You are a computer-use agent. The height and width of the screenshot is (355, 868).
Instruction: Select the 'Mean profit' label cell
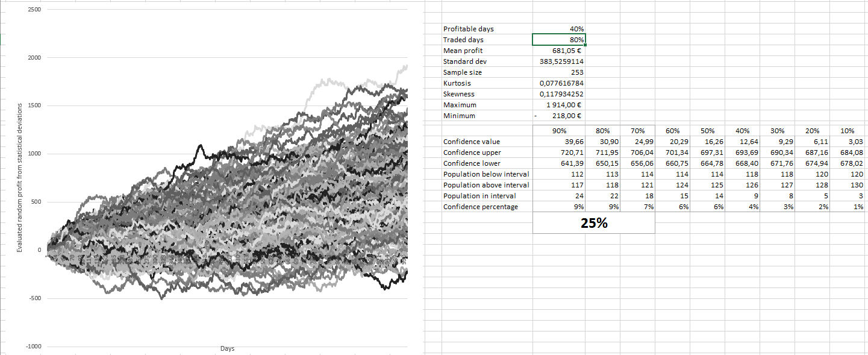[487, 51]
